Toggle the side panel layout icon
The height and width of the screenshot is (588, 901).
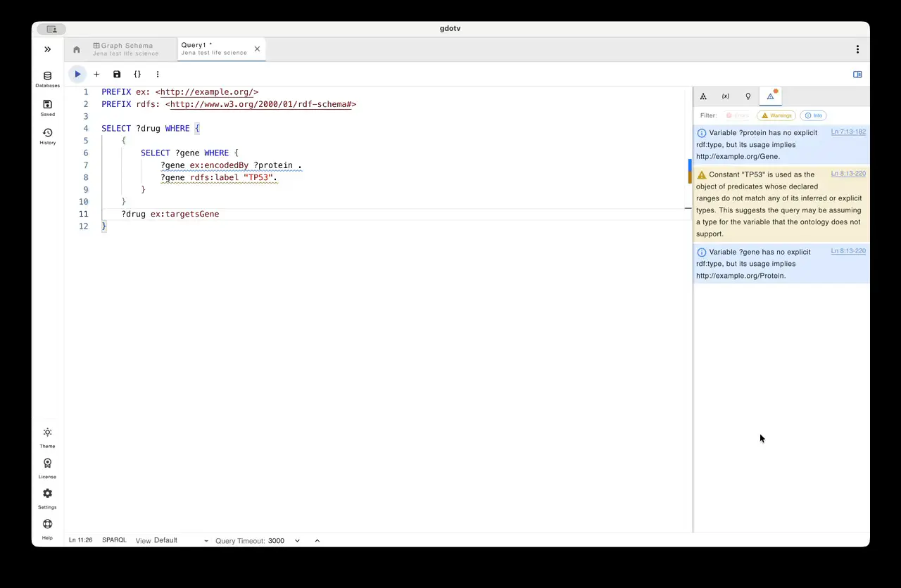click(857, 74)
